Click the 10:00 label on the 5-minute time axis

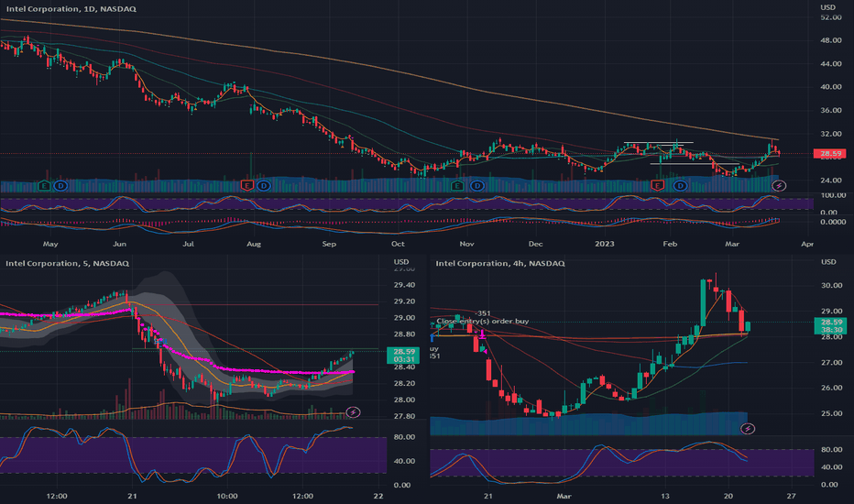click(x=227, y=496)
